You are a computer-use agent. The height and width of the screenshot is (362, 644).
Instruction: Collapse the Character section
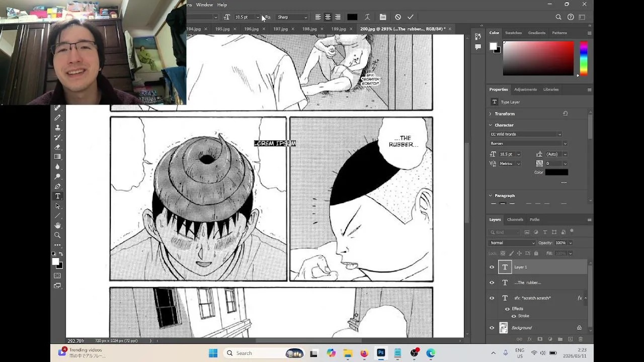click(491, 125)
